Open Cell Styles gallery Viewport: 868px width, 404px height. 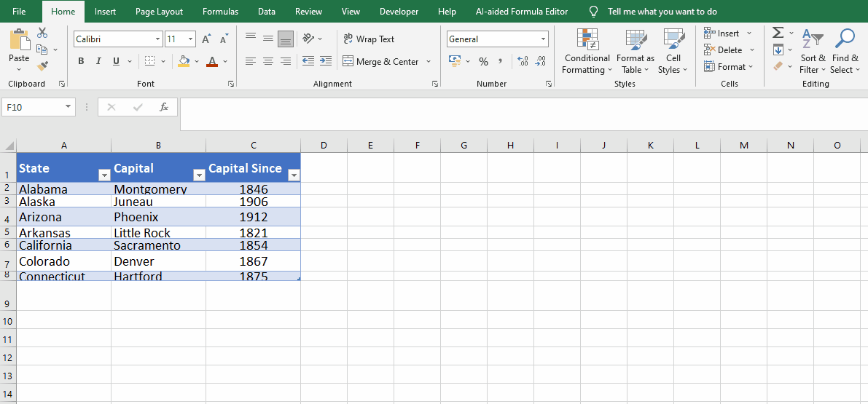click(673, 51)
